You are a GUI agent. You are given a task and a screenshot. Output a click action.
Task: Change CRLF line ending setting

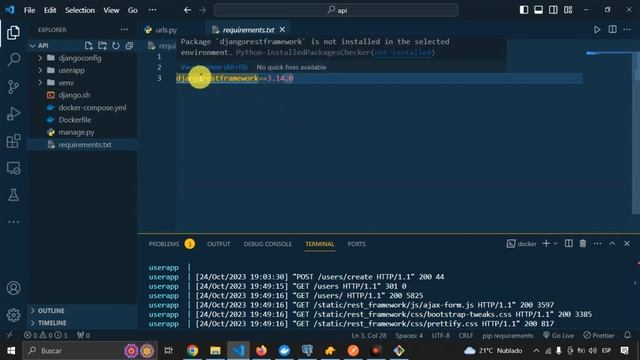(x=466, y=336)
